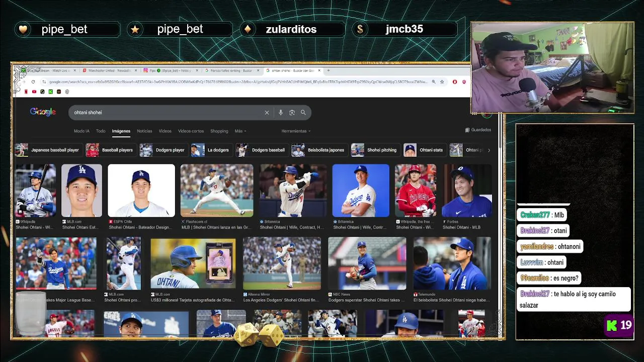Switch to the Instagram pipe_bet tab

(170, 70)
